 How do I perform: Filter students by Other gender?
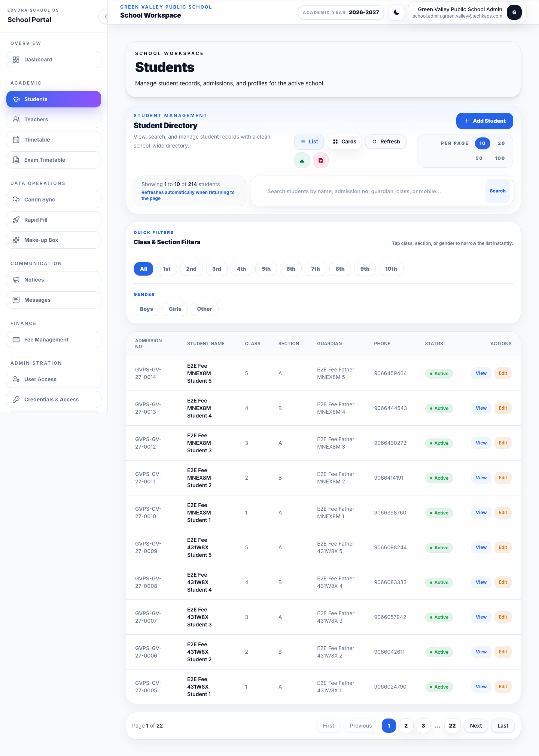205,309
